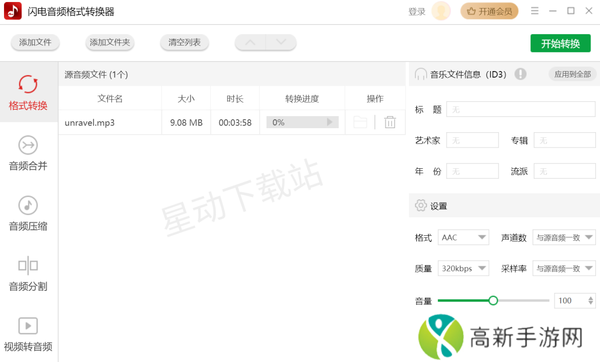The height and width of the screenshot is (362, 600).
Task: Minimize the window
Action: tap(553, 11)
